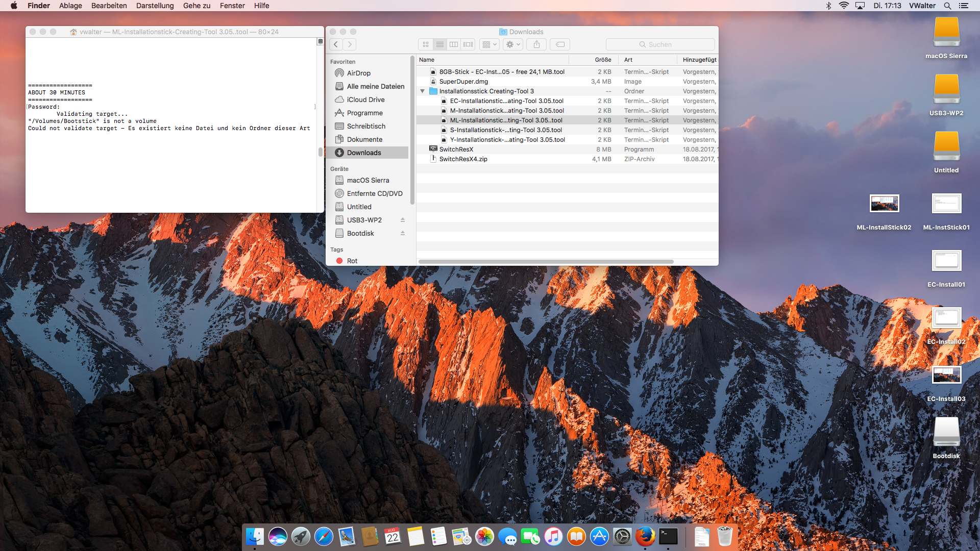This screenshot has width=980, height=551.
Task: Select the SuperDuper.dmg file row
Action: pyautogui.click(x=463, y=82)
